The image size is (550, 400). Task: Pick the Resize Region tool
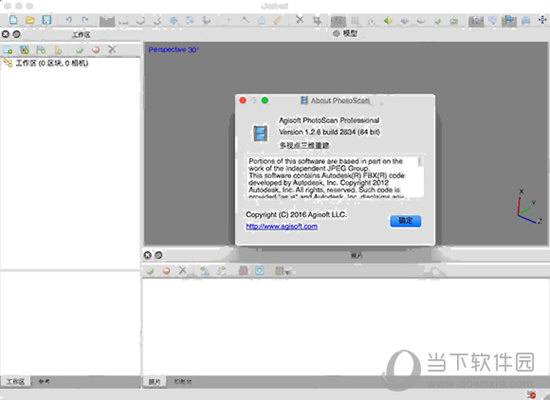190,20
